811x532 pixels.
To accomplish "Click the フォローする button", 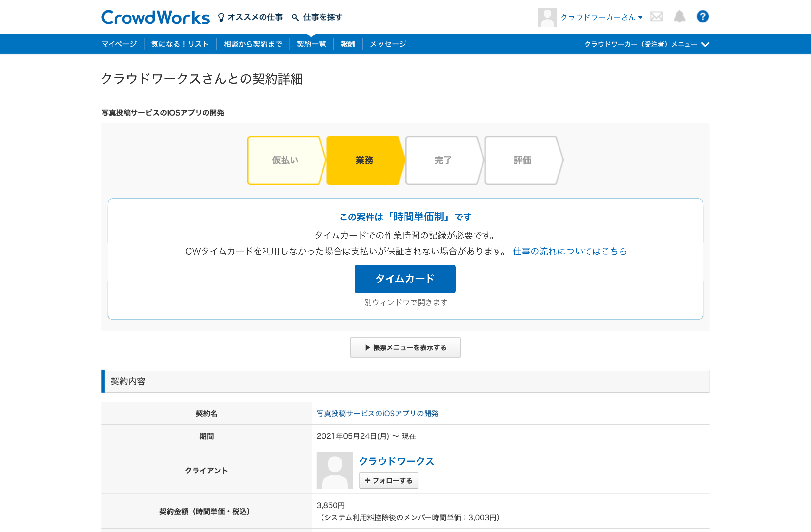I will [388, 480].
